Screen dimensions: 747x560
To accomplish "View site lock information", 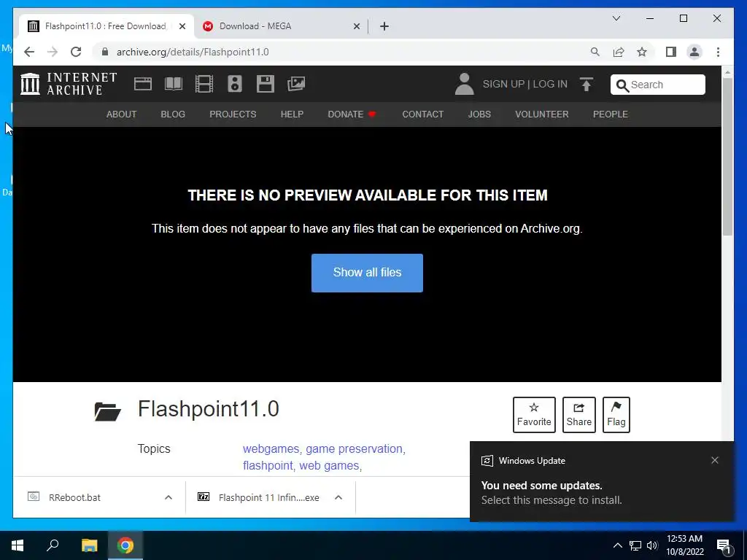I will pyautogui.click(x=105, y=52).
